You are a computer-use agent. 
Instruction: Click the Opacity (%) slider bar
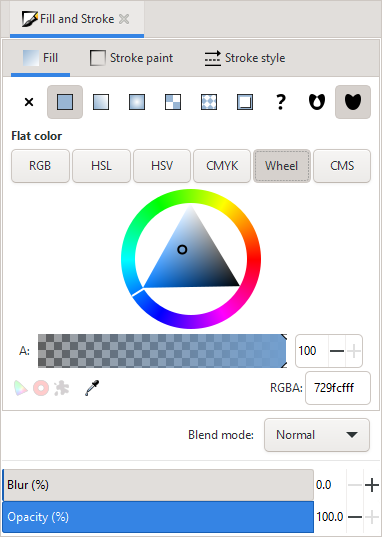click(158, 517)
